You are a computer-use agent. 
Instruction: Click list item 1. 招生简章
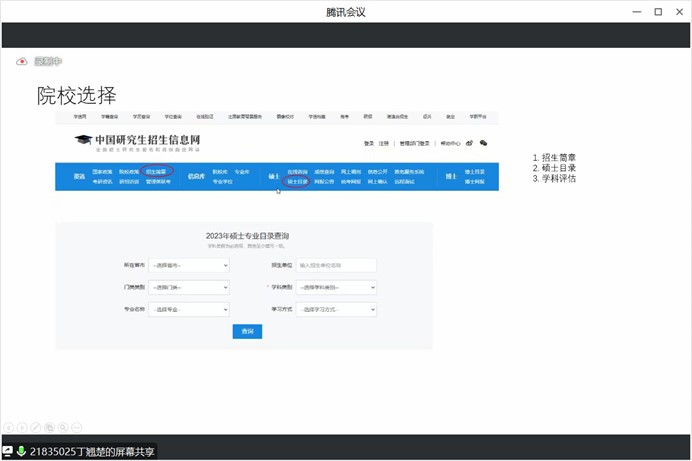[554, 157]
